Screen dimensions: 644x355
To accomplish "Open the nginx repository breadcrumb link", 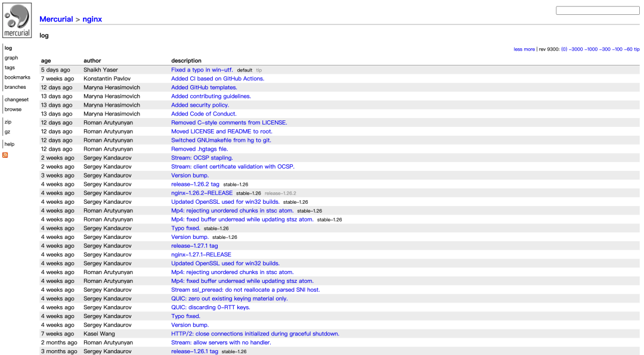I will pyautogui.click(x=92, y=19).
